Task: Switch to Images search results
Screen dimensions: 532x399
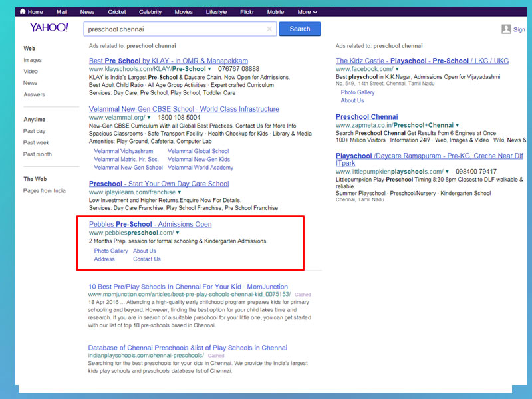Action: click(x=33, y=60)
